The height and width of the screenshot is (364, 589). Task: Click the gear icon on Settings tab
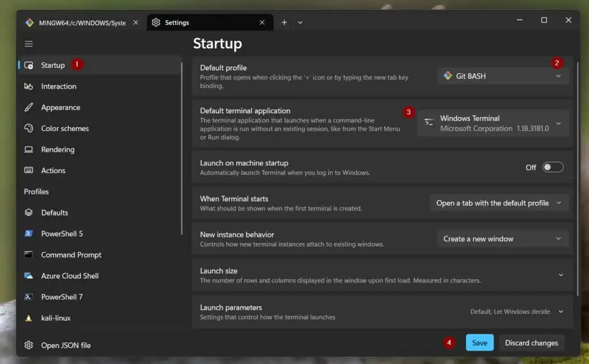click(156, 22)
